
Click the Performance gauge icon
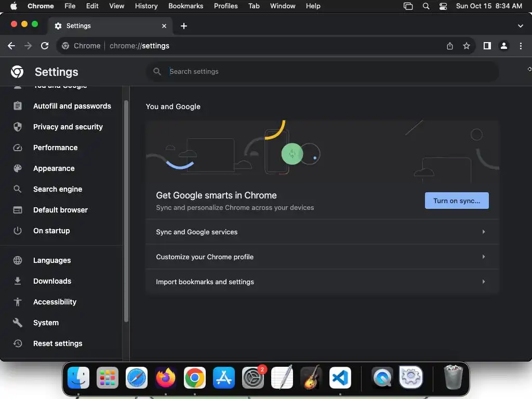click(x=17, y=148)
